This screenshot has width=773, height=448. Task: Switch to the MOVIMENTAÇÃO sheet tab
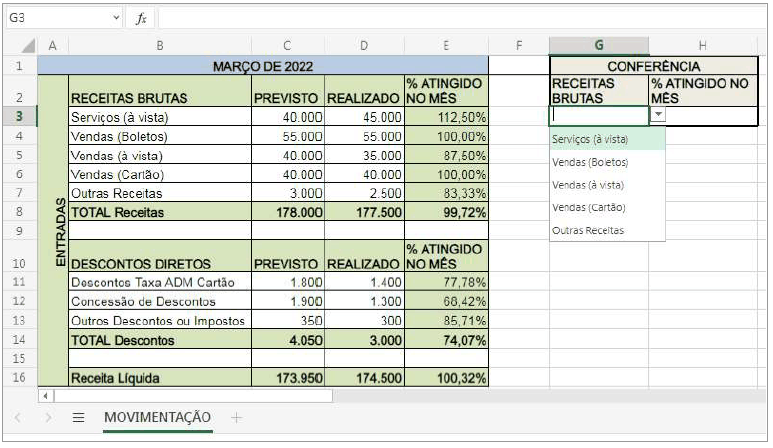[157, 418]
